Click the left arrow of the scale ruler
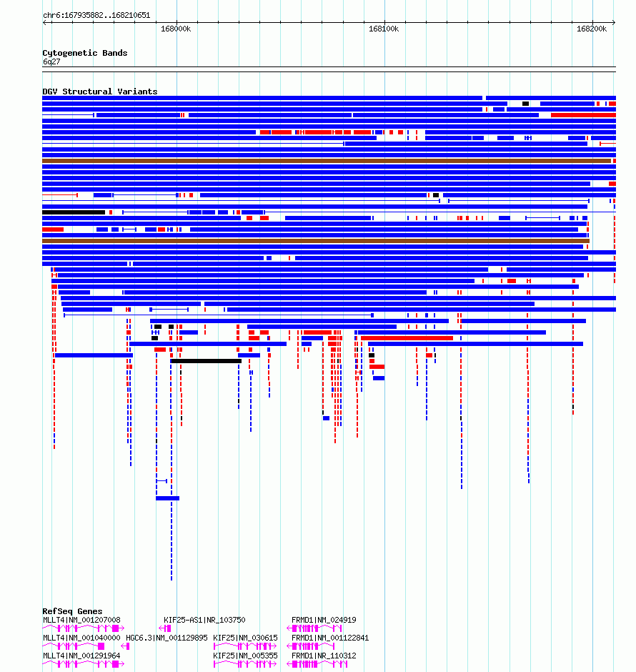The image size is (636, 672). pos(44,22)
